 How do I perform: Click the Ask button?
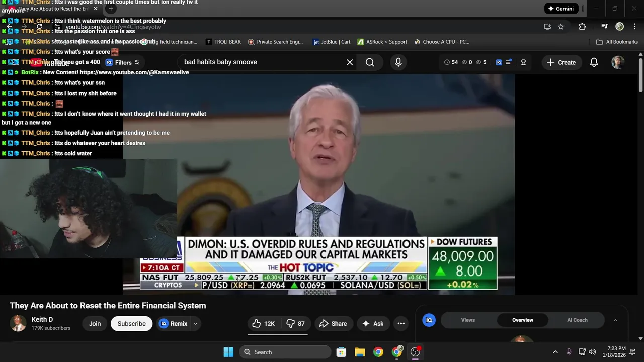(x=373, y=324)
